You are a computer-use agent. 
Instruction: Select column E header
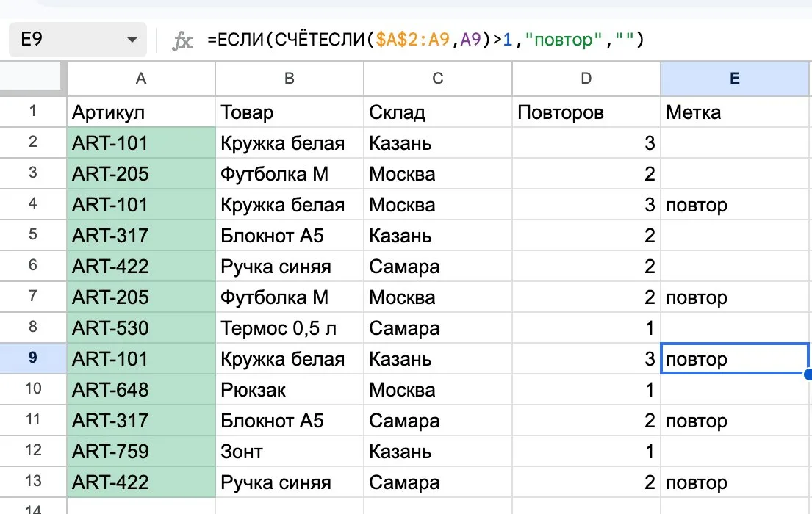coord(735,79)
